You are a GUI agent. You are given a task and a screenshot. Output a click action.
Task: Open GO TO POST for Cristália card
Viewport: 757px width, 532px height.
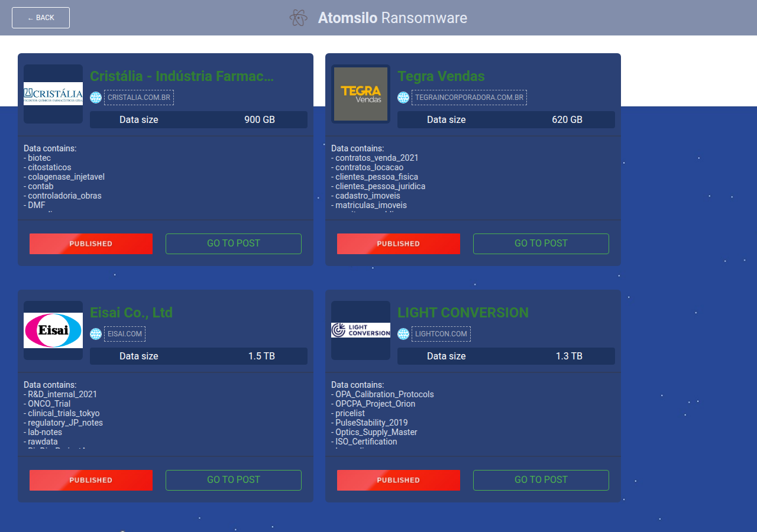(234, 244)
